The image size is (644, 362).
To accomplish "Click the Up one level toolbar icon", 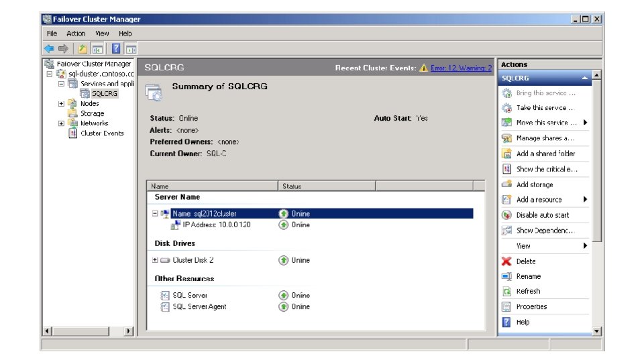I will [x=83, y=49].
